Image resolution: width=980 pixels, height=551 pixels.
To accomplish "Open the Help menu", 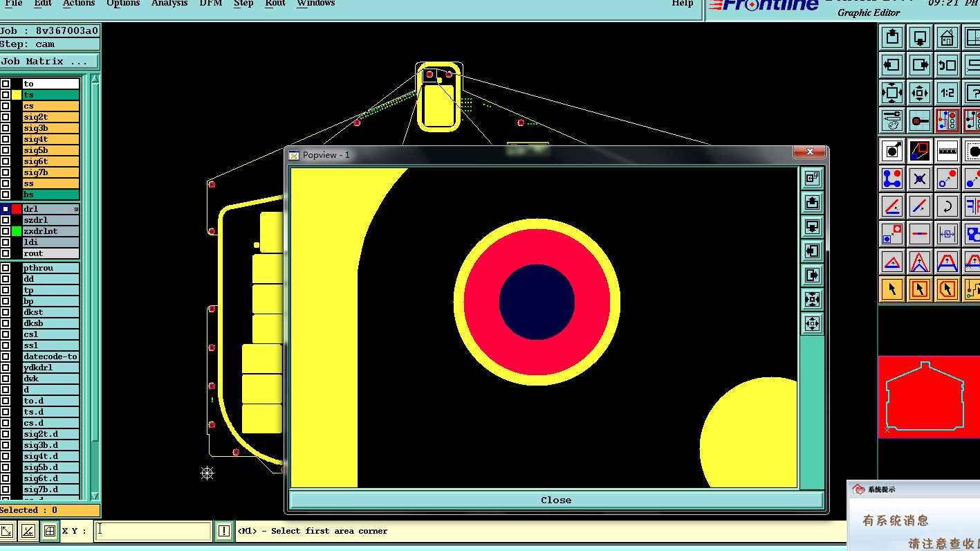I will point(683,3).
